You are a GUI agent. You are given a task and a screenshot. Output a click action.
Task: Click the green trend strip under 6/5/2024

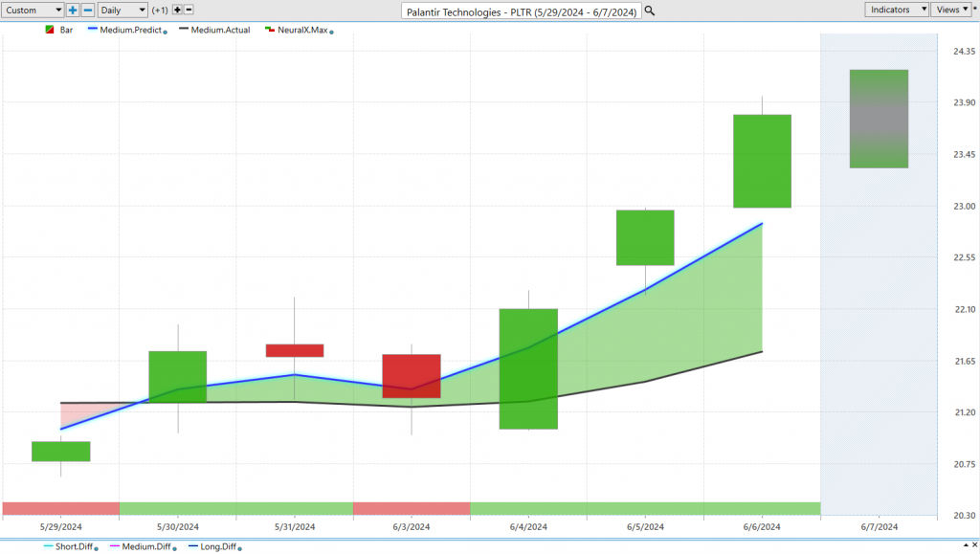(x=645, y=508)
